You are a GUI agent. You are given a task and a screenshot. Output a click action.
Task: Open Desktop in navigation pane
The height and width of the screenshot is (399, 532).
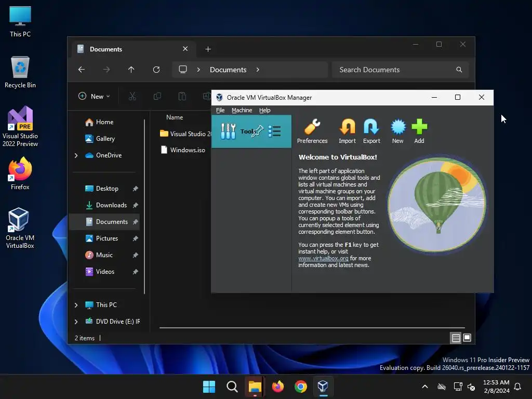[x=107, y=189]
